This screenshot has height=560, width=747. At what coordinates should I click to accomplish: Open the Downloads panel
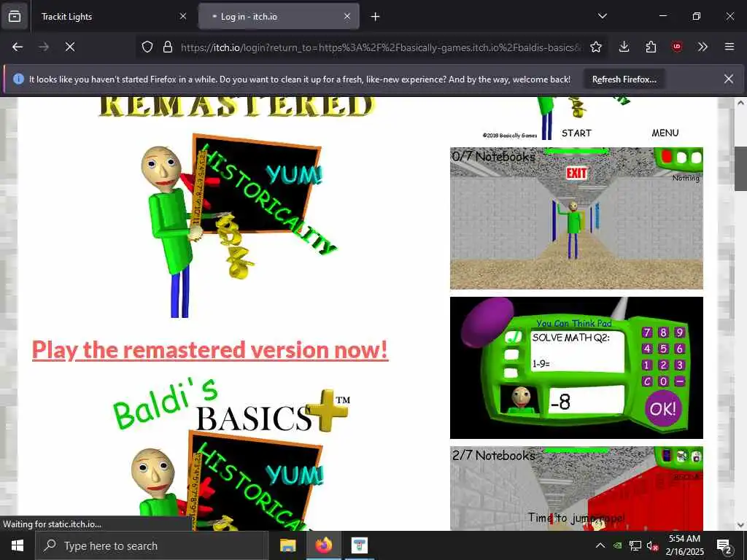624,47
